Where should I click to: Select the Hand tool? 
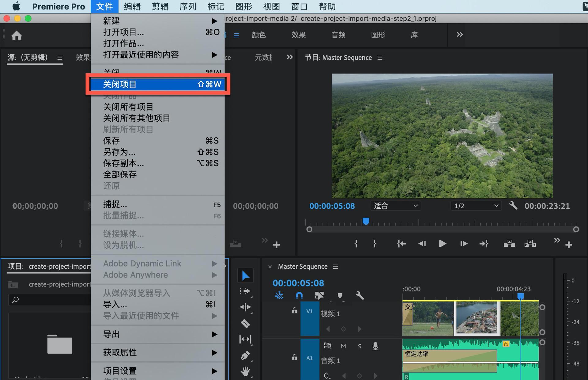point(245,371)
